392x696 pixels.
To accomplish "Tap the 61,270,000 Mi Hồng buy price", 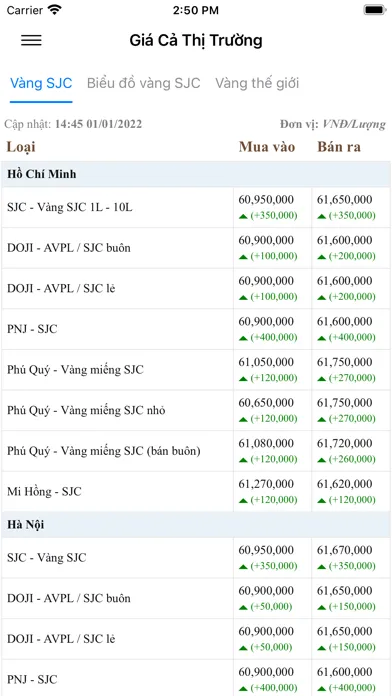I will click(x=266, y=484).
